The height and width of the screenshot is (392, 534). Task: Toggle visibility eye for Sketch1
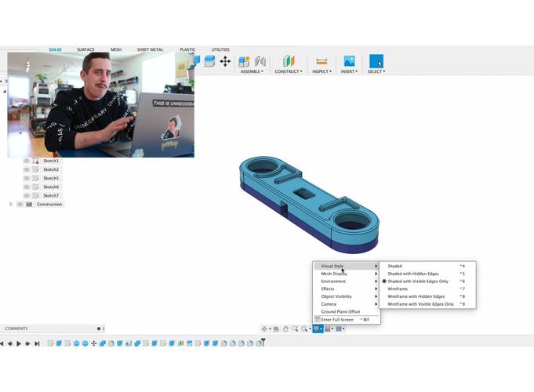coord(27,161)
